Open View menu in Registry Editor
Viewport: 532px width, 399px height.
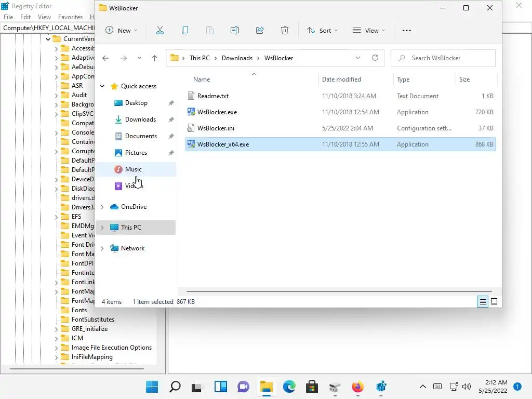pos(45,17)
